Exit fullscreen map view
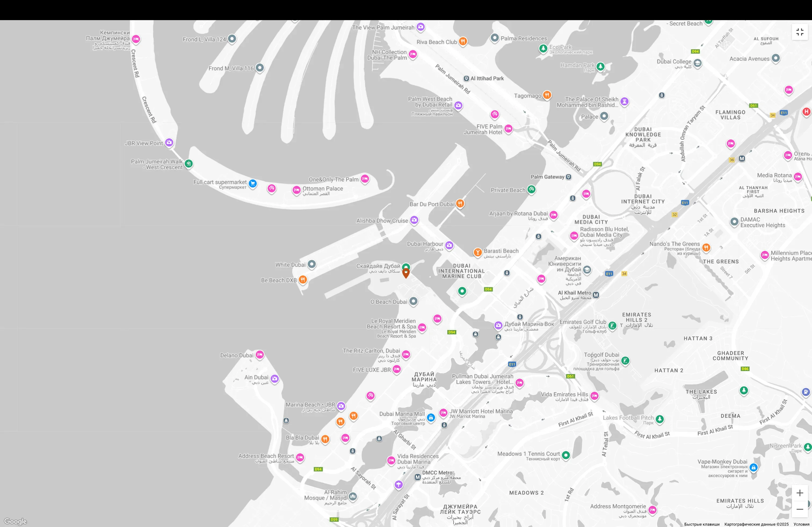 (800, 32)
